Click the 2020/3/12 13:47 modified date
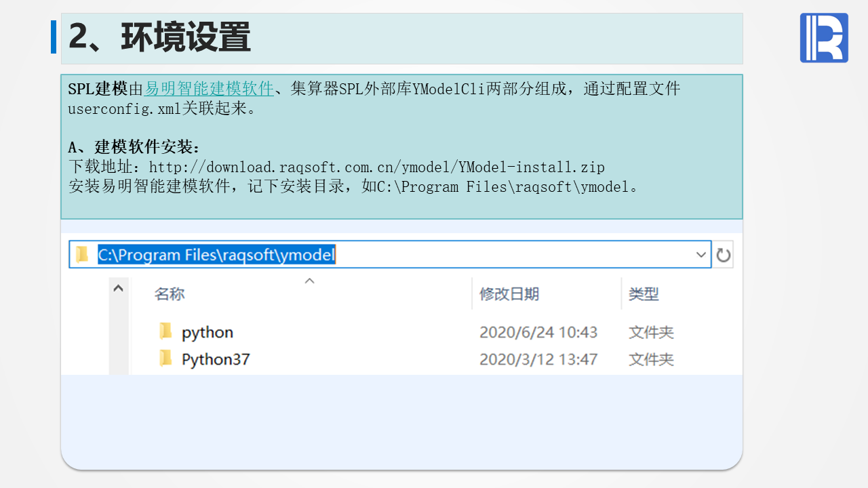 (x=538, y=359)
